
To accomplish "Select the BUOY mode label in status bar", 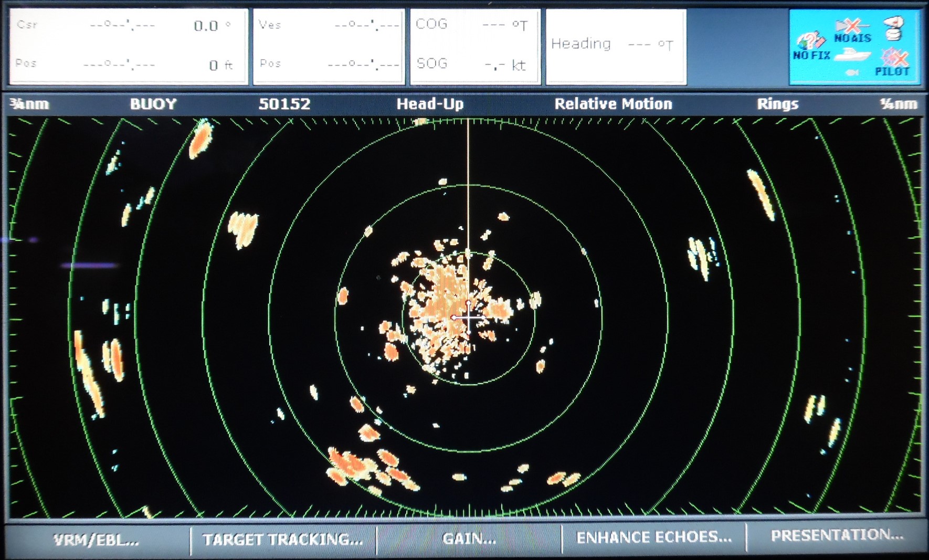I will click(x=153, y=104).
